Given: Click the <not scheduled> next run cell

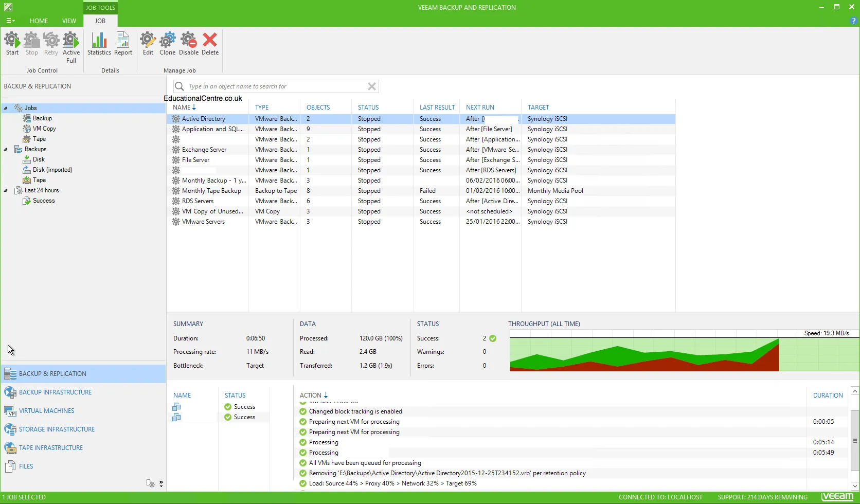Looking at the screenshot, I should [489, 211].
